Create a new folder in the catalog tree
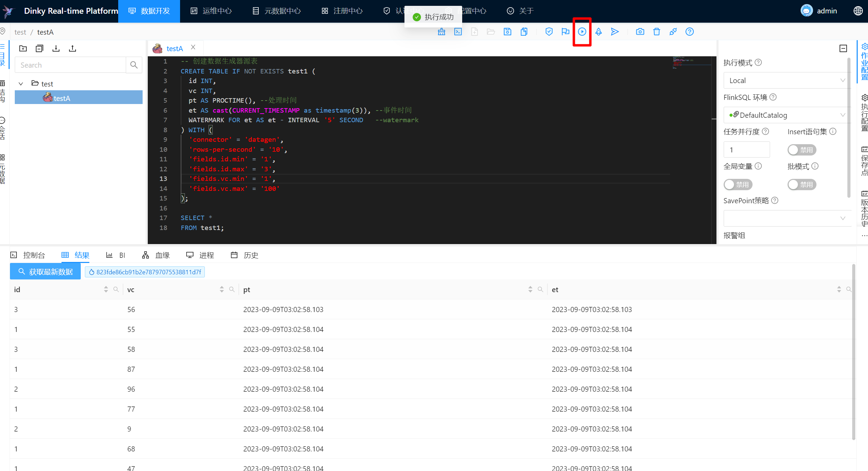The height and width of the screenshot is (471, 868). [x=23, y=48]
